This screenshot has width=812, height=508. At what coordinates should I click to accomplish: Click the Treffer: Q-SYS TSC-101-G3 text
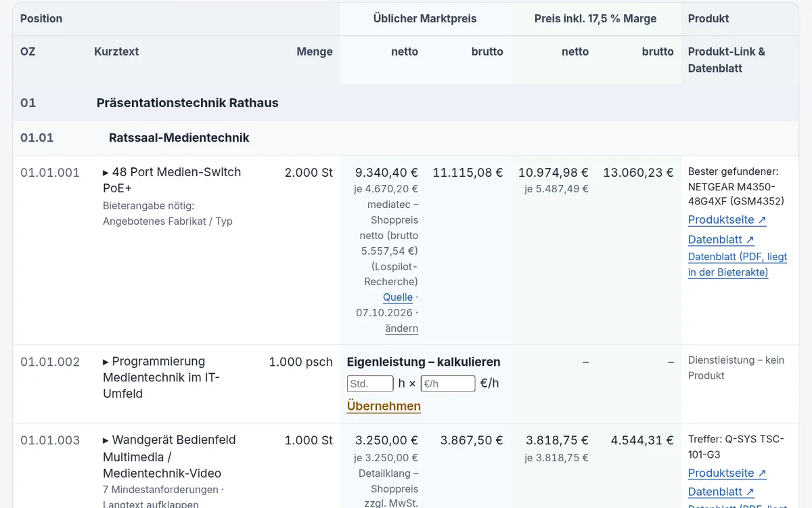[736, 446]
